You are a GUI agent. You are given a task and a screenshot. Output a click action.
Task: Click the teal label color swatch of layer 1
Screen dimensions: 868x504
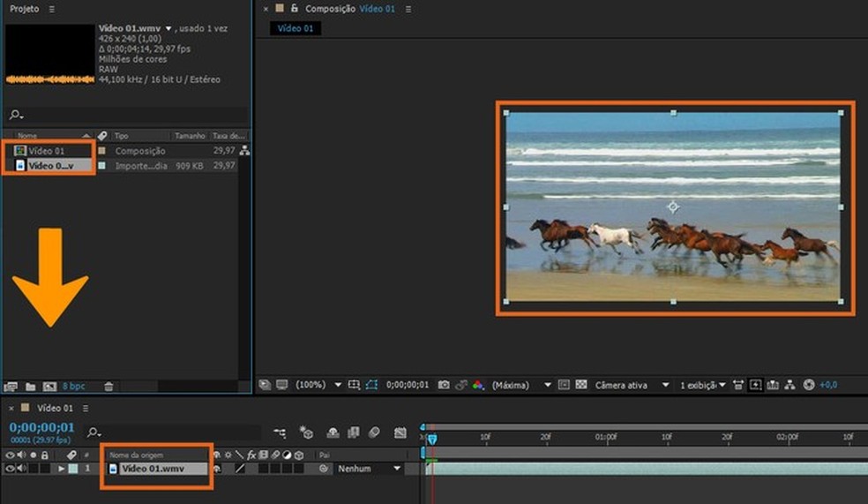click(74, 469)
